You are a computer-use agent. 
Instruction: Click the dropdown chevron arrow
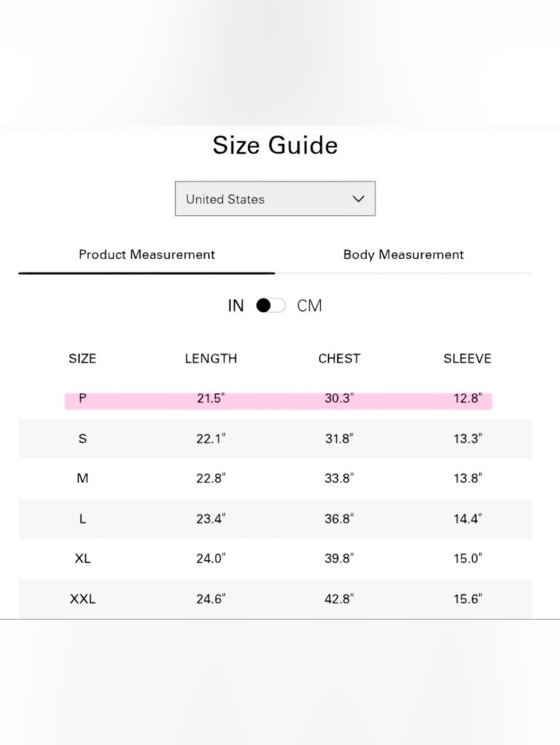(x=358, y=199)
